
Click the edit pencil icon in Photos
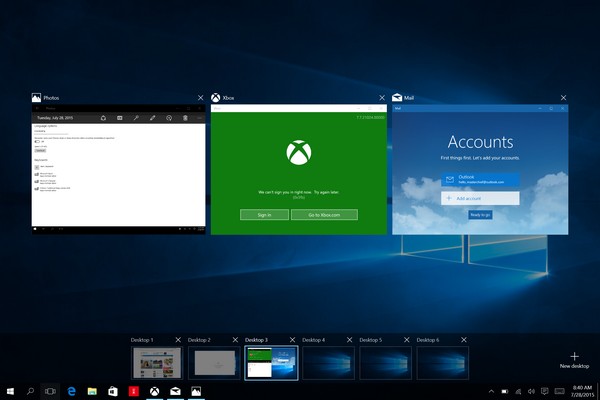point(153,118)
